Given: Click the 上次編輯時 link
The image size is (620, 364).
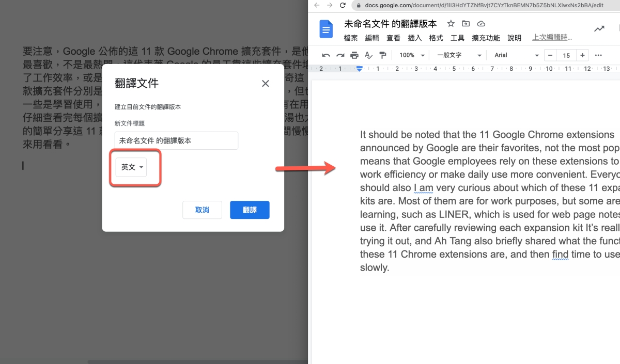Looking at the screenshot, I should (x=552, y=37).
